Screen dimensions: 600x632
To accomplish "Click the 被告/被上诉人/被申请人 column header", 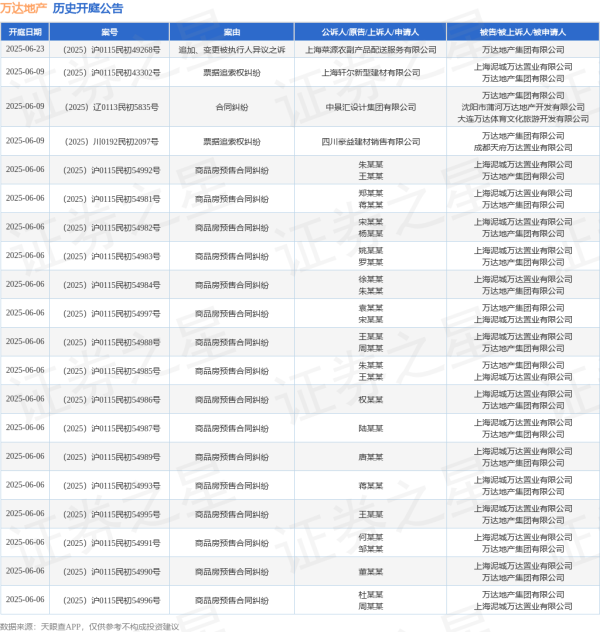I will tap(523, 32).
